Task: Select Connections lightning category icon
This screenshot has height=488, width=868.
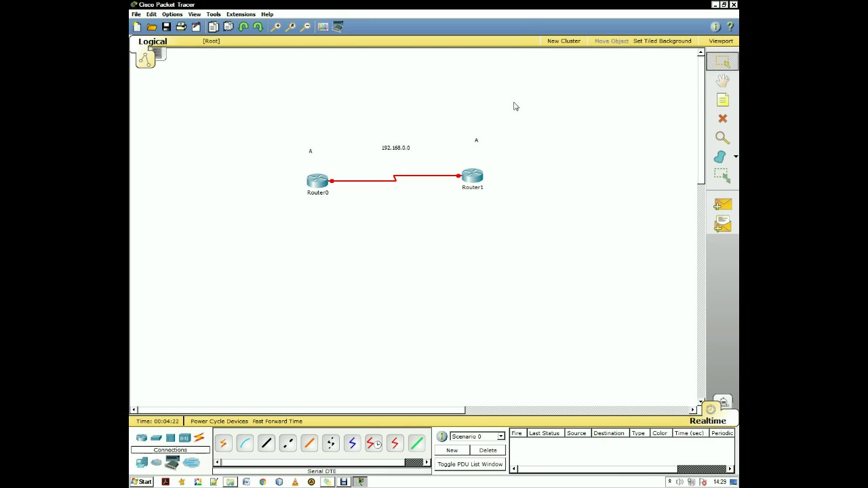Action: click(199, 438)
